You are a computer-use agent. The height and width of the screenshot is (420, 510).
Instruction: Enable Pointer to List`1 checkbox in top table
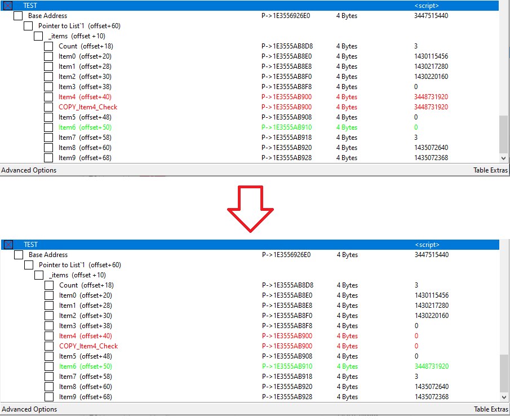[x=28, y=26]
